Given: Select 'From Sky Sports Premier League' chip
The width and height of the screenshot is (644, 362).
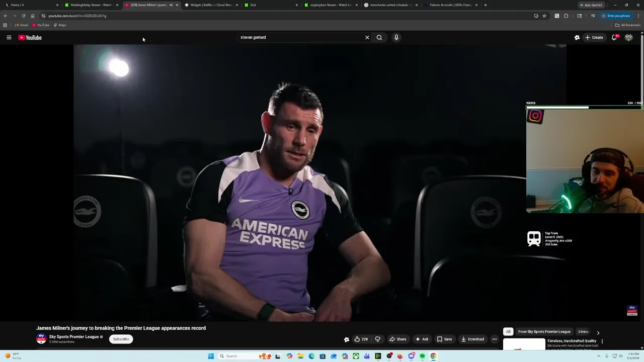Looking at the screenshot, I should [544, 332].
